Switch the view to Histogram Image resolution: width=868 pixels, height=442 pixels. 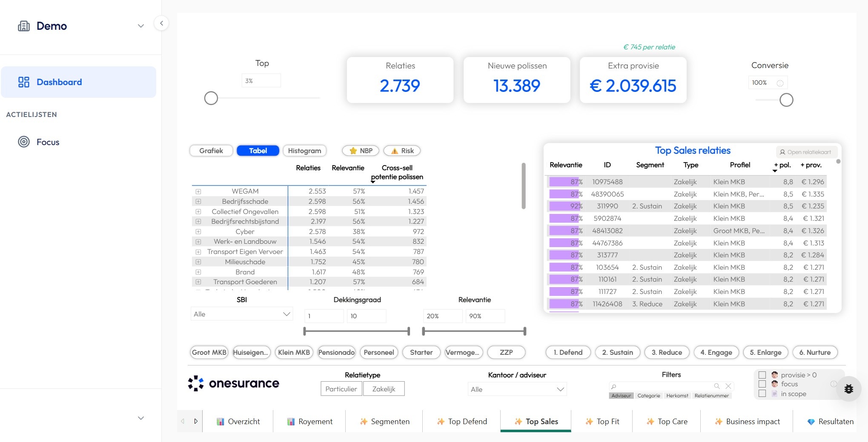tap(304, 151)
